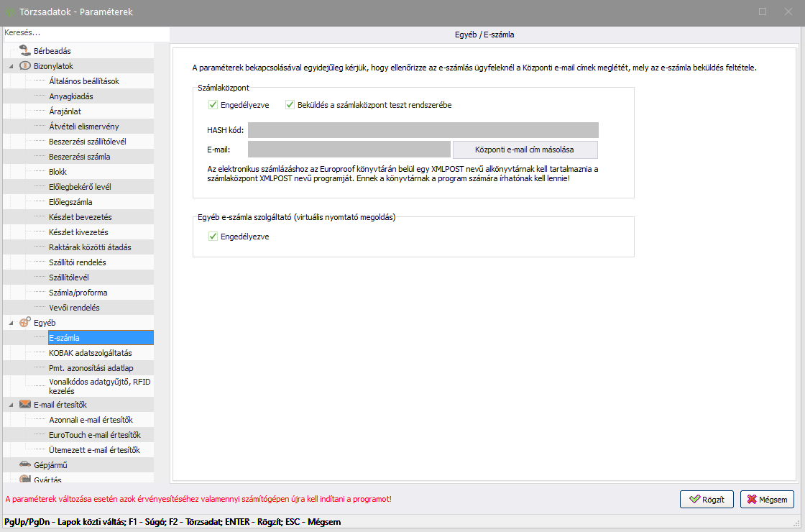Click the Keresés search box
This screenshot has width=805, height=532.
(x=85, y=33)
